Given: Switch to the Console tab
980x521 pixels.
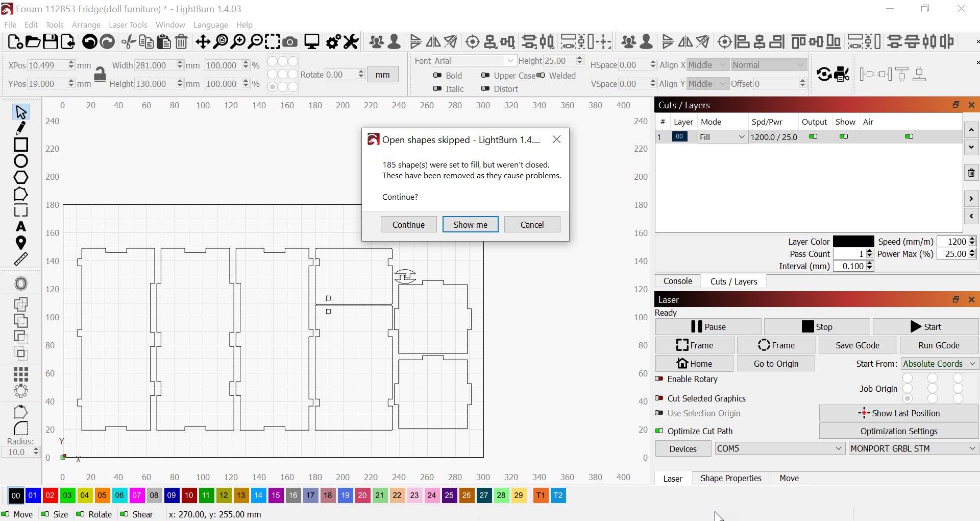Looking at the screenshot, I should pos(677,281).
